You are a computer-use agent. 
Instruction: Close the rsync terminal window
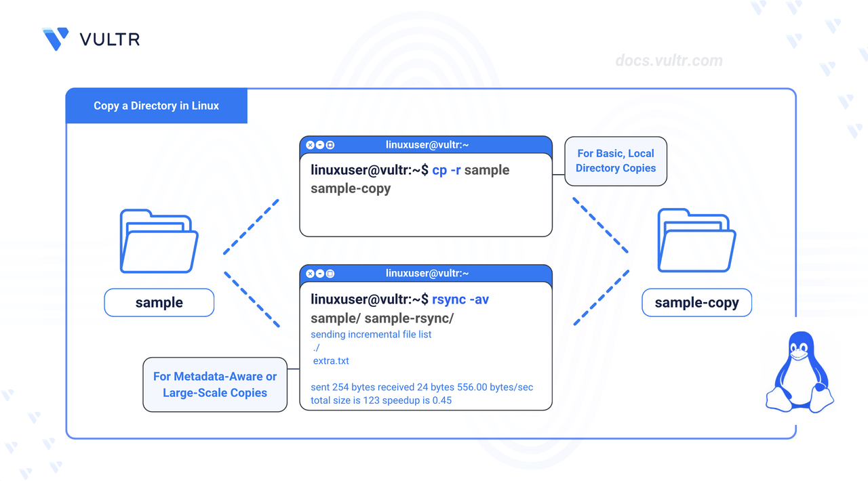[x=310, y=274]
